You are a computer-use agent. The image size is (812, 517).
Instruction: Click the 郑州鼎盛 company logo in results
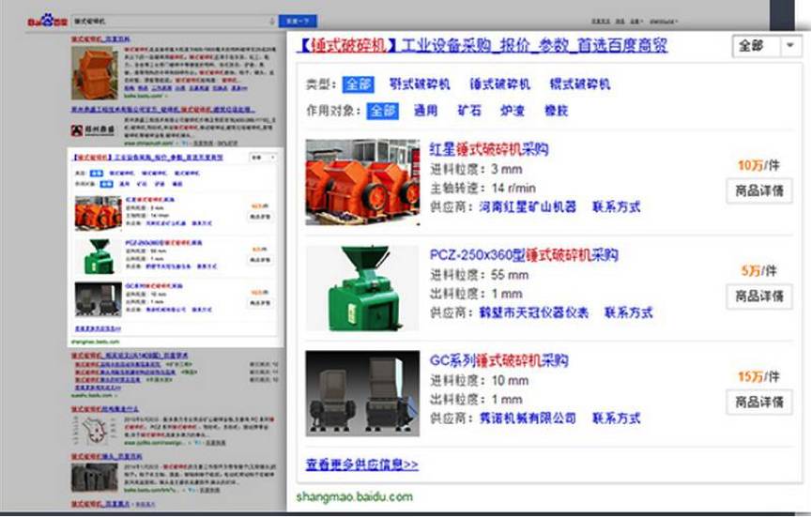coord(92,130)
